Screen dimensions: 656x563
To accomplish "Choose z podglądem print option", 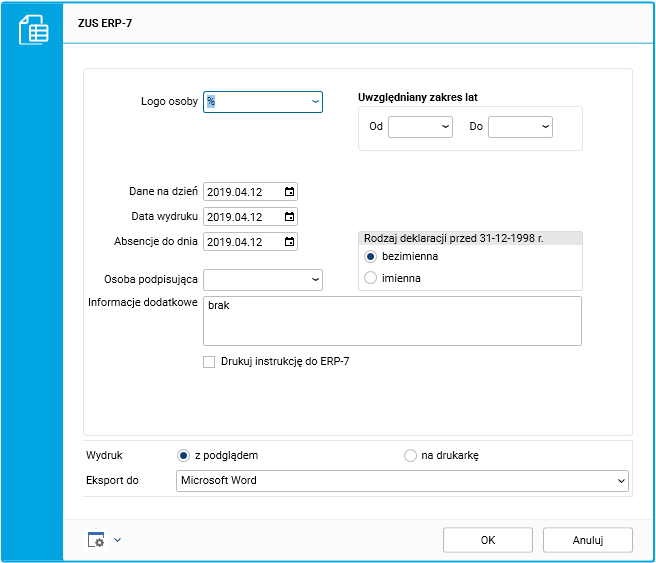I will click(183, 456).
